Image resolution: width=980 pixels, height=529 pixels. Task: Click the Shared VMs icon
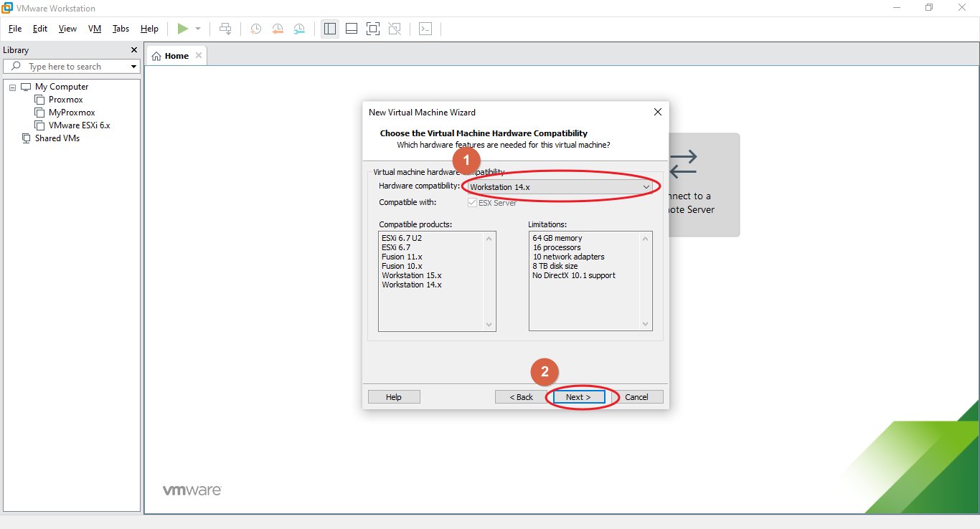27,138
